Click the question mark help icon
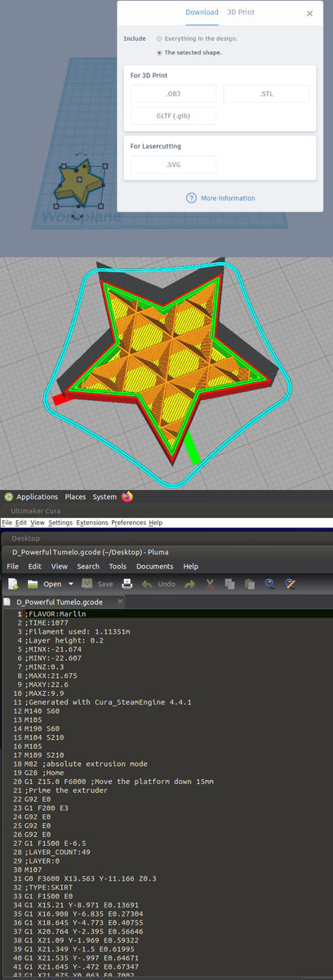This screenshot has height=980, width=333. pos(191,198)
